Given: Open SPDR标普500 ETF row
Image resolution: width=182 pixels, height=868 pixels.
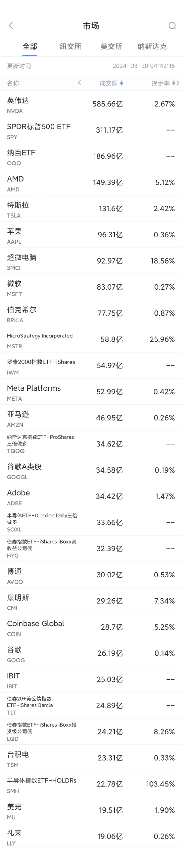Looking at the screenshot, I should pyautogui.click(x=91, y=130).
